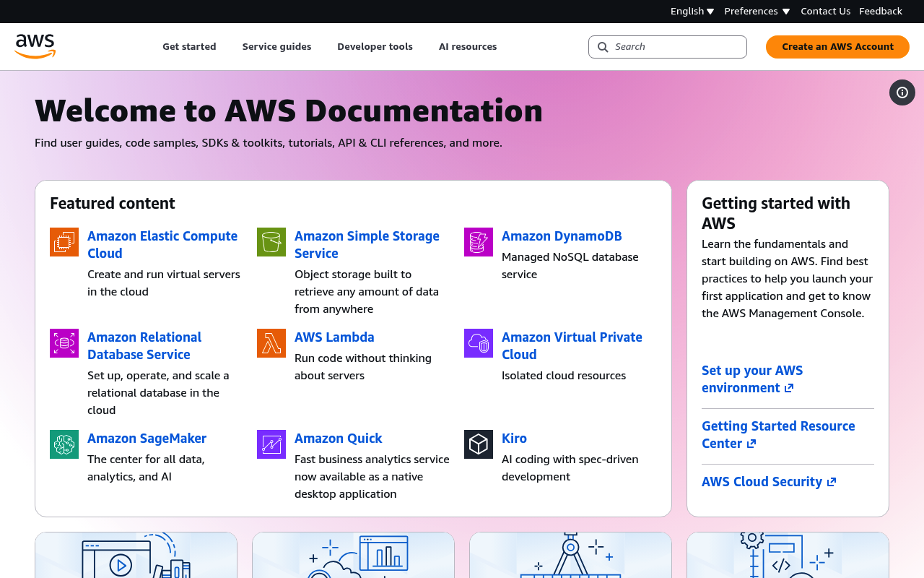Click the Amazon RDS magenta icon

pyautogui.click(x=64, y=343)
